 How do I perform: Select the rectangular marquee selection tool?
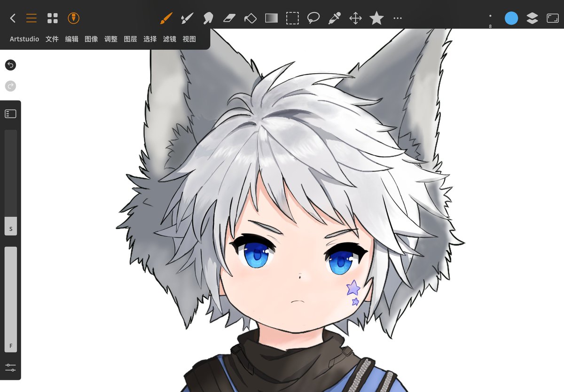pyautogui.click(x=292, y=18)
